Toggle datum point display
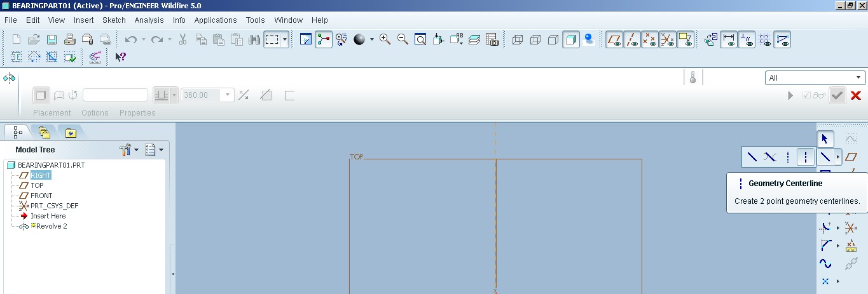 (x=650, y=39)
